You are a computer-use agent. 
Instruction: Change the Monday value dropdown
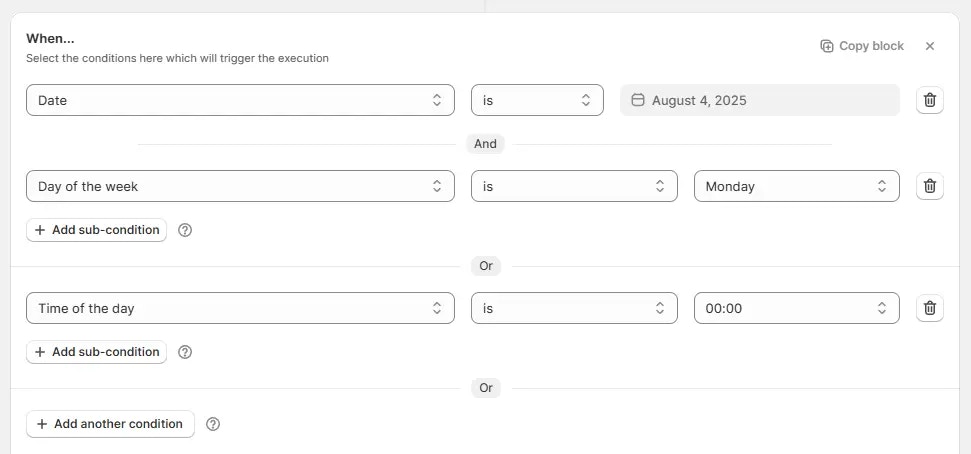[x=796, y=186]
